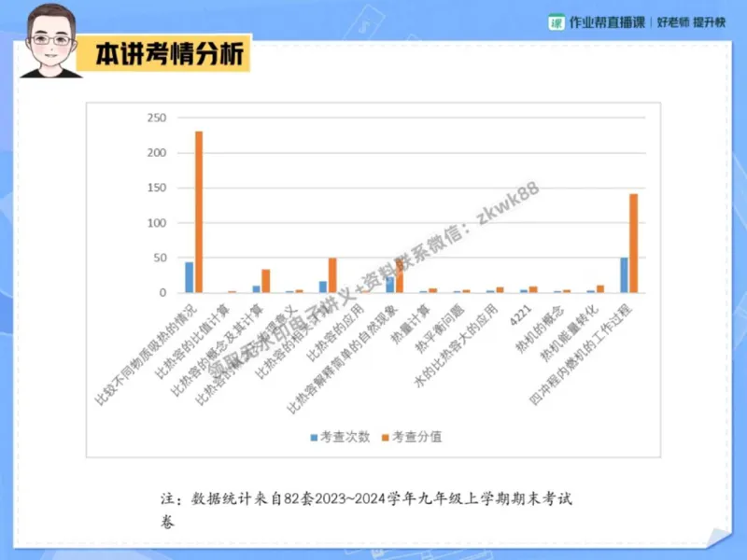
Task: Click the orange 考查分值 legend swatch
Action: click(x=386, y=437)
